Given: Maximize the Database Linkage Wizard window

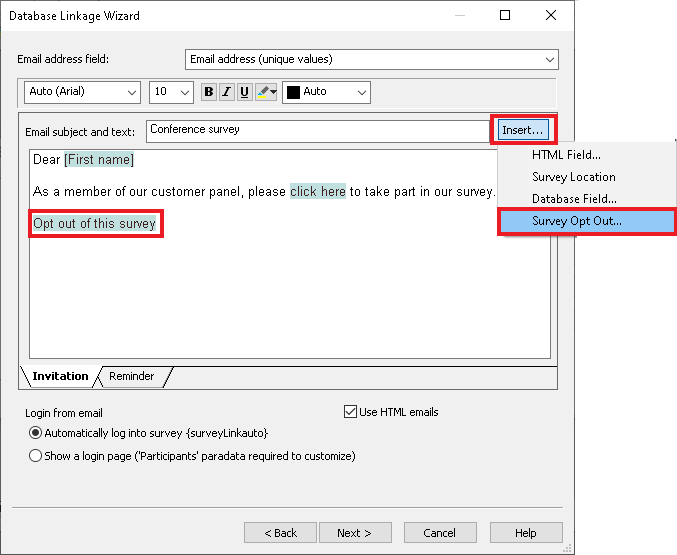Looking at the screenshot, I should [505, 15].
